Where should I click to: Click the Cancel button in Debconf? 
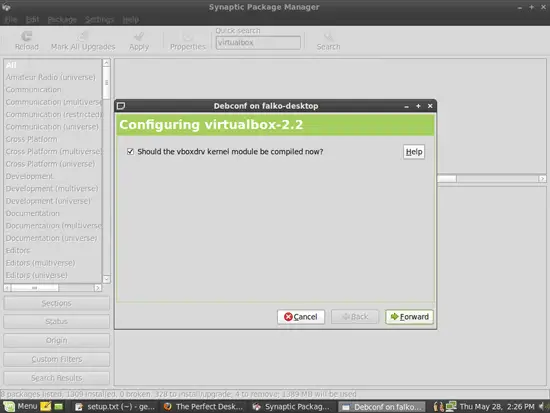pos(301,317)
